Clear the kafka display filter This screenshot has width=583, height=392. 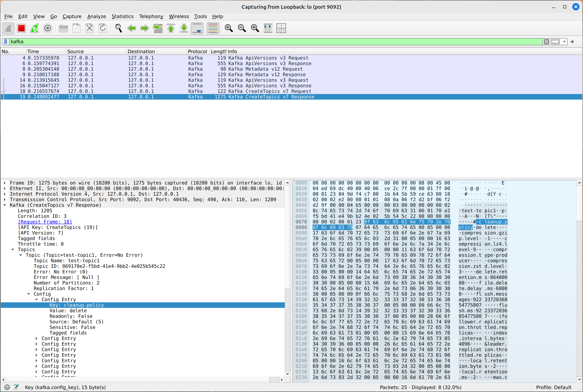tap(546, 42)
